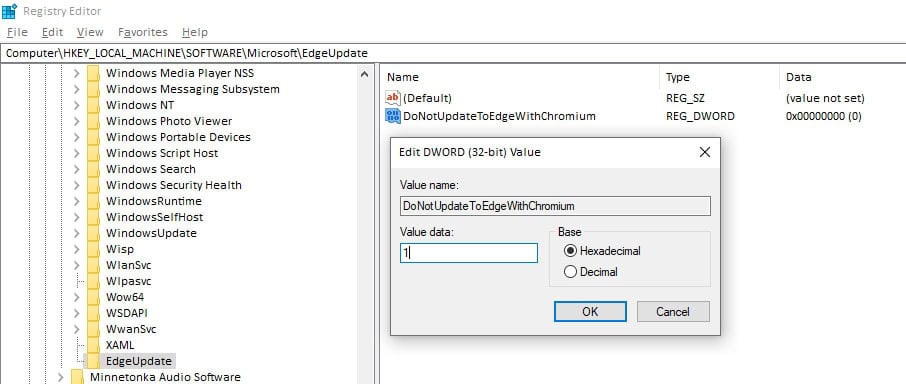Click the 0x00000000 (0) data cell
906x384 pixels.
coord(824,116)
